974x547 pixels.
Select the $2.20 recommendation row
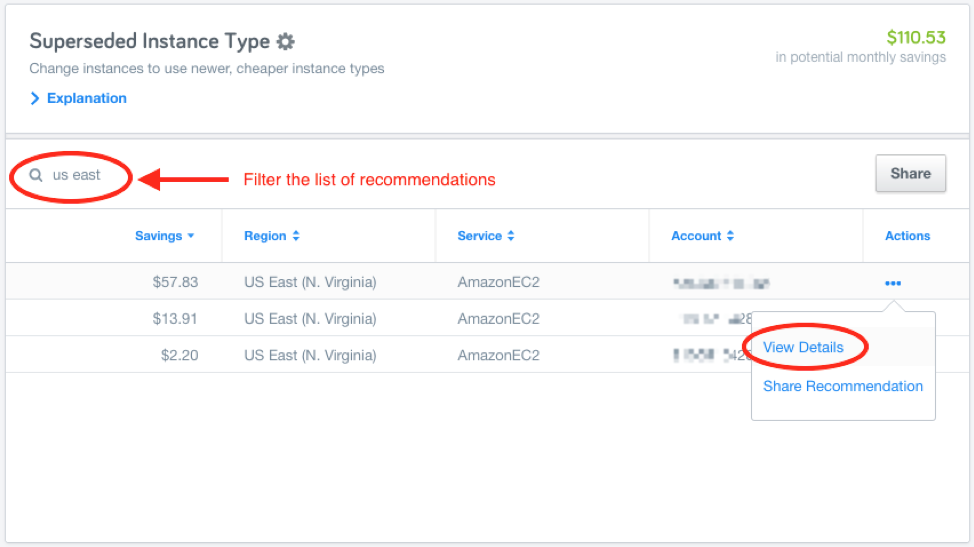pyautogui.click(x=379, y=355)
